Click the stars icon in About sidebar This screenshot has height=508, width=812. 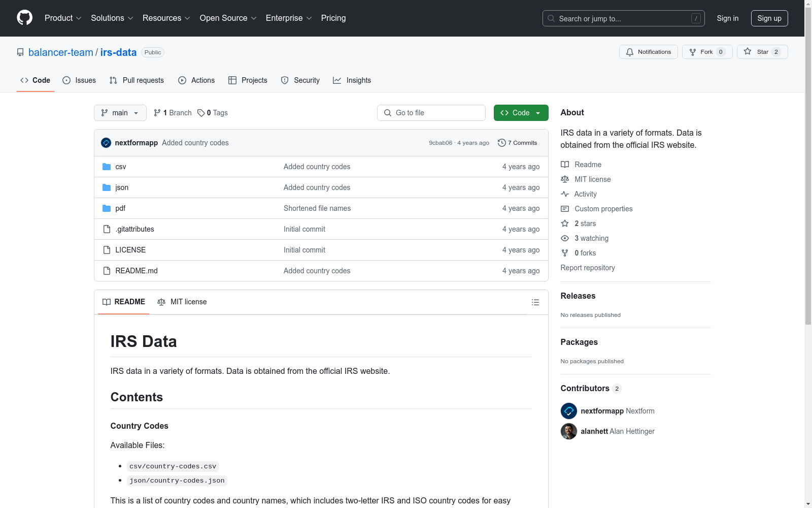tap(565, 224)
